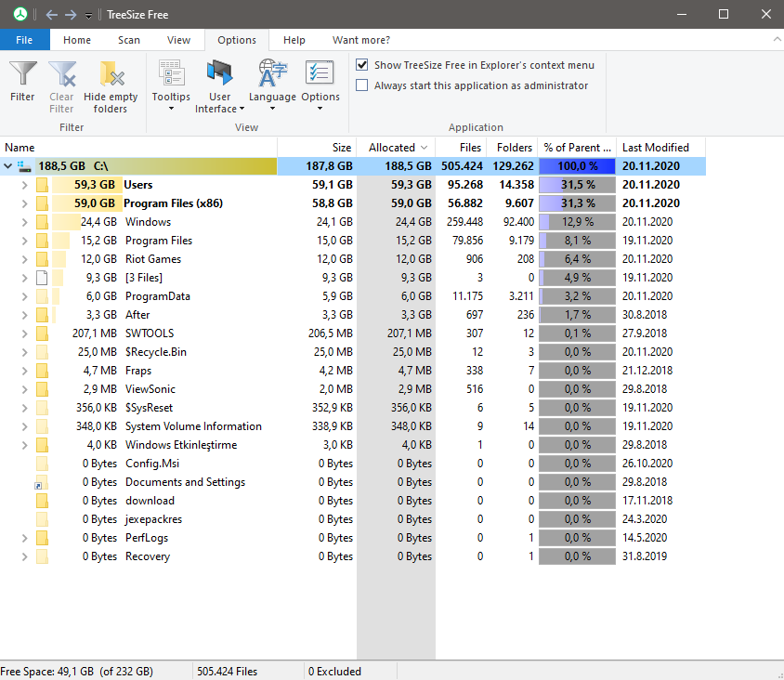This screenshot has height=680, width=784.
Task: Select the Recovery folder name
Action: point(148,556)
